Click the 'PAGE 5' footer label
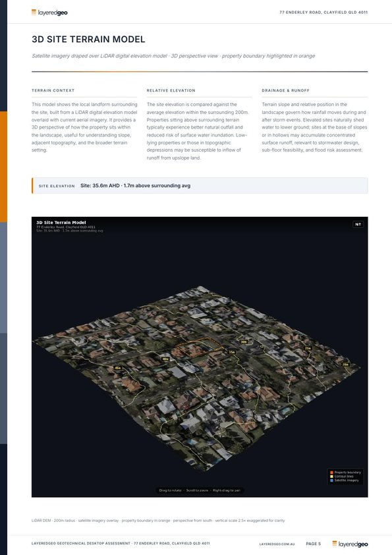Screen dimensions: 392x555 313,544
